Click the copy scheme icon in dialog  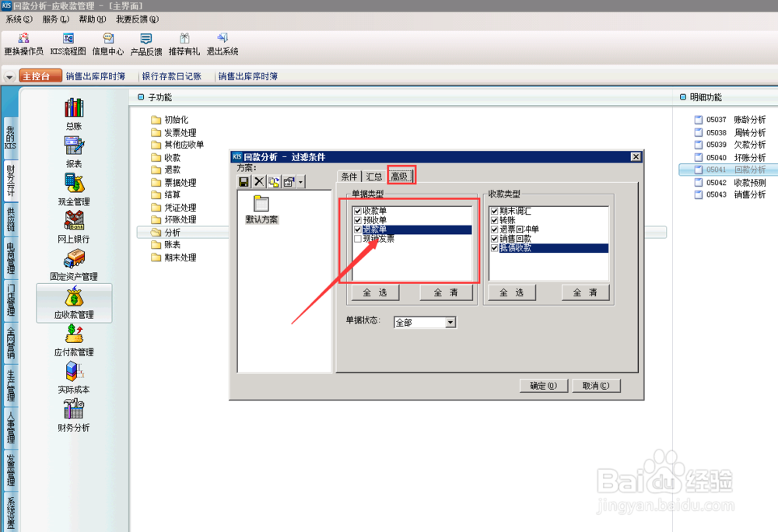pos(274,182)
